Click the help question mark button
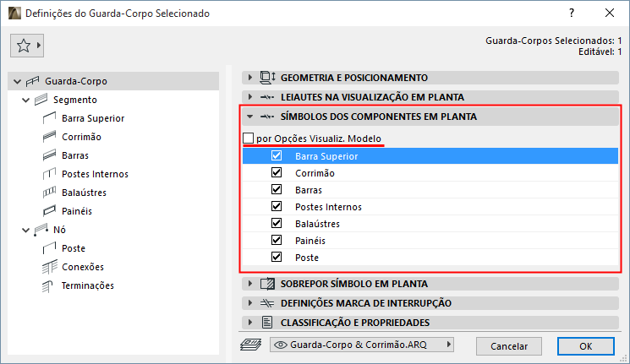This screenshot has height=364, width=630. tap(572, 14)
